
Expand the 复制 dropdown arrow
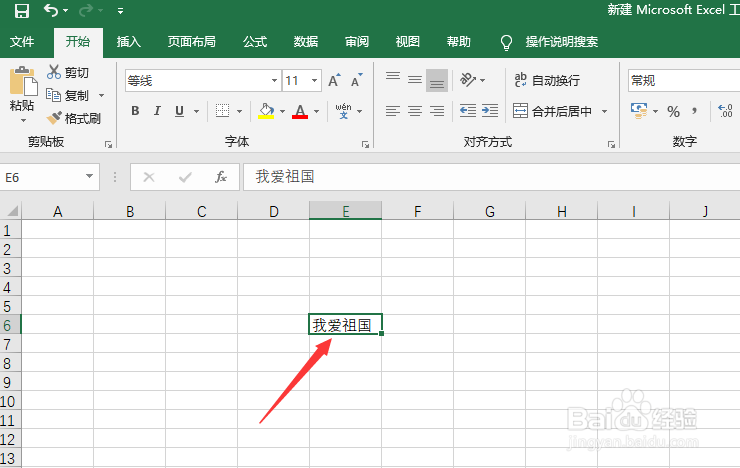click(101, 96)
